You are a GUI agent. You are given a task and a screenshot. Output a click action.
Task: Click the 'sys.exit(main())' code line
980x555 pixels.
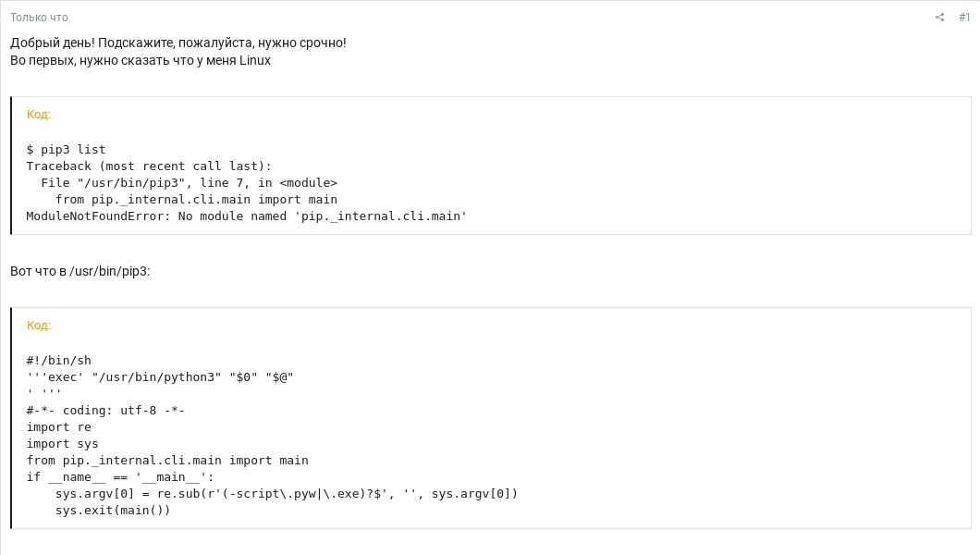tap(113, 511)
